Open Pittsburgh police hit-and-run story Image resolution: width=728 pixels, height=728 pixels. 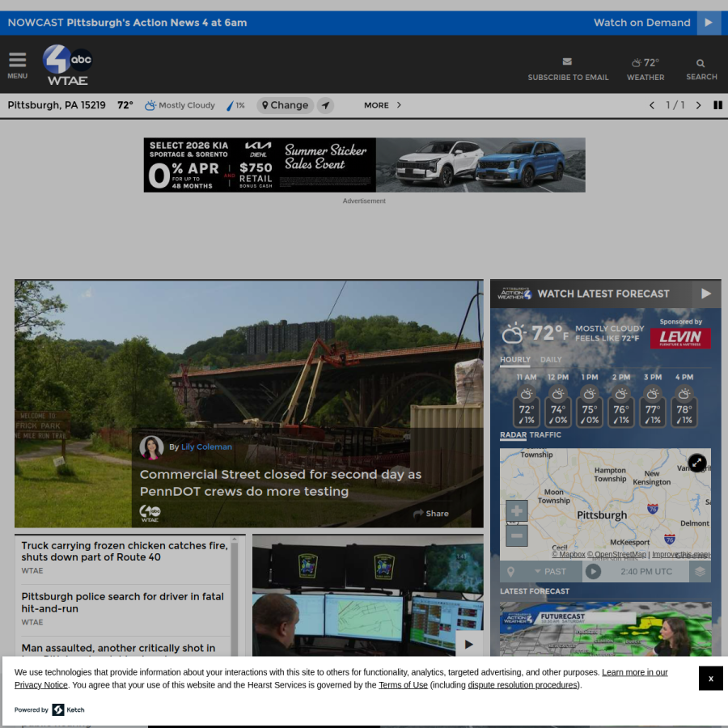(x=123, y=603)
